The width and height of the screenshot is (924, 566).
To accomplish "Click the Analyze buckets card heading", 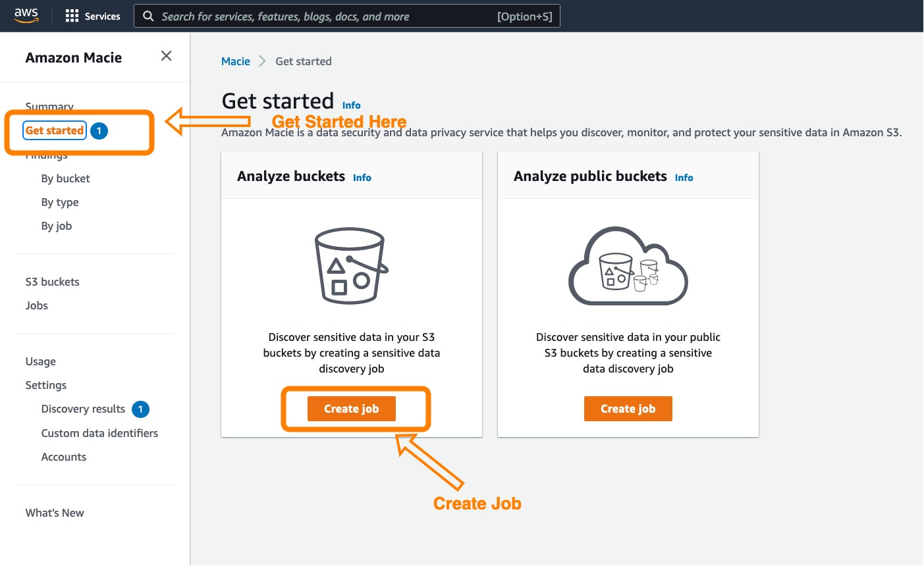I will pyautogui.click(x=291, y=176).
